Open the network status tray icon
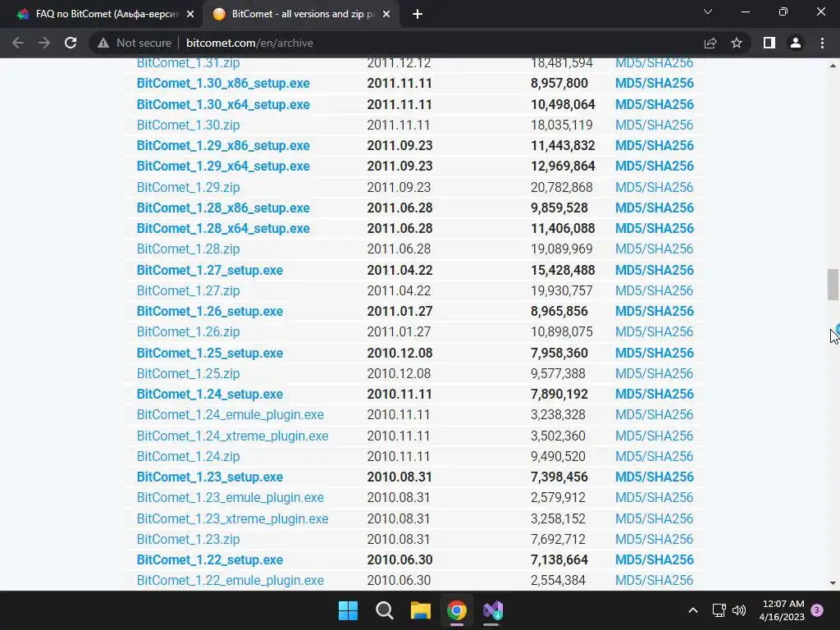Viewport: 840px width, 630px height. [x=719, y=610]
